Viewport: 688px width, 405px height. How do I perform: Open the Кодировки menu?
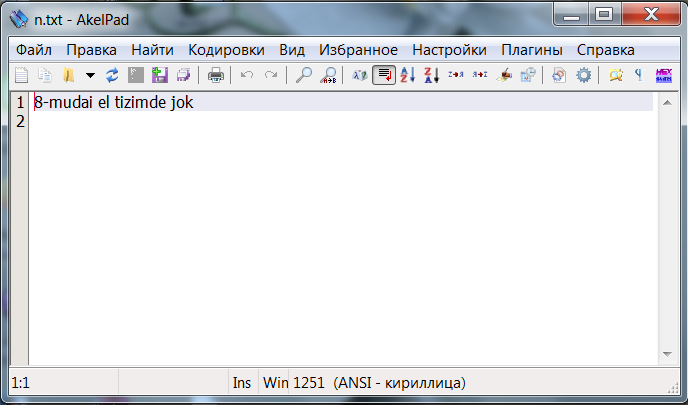click(x=226, y=50)
